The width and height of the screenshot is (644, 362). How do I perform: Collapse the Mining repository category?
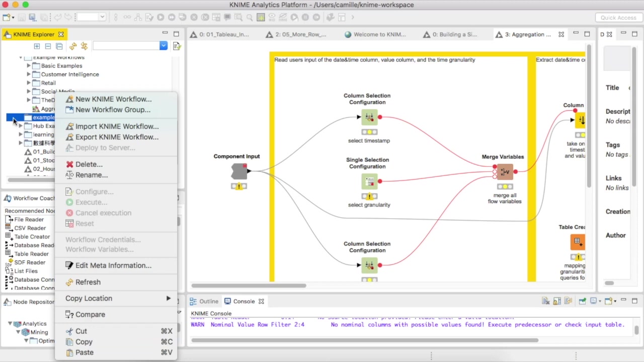pos(18,332)
